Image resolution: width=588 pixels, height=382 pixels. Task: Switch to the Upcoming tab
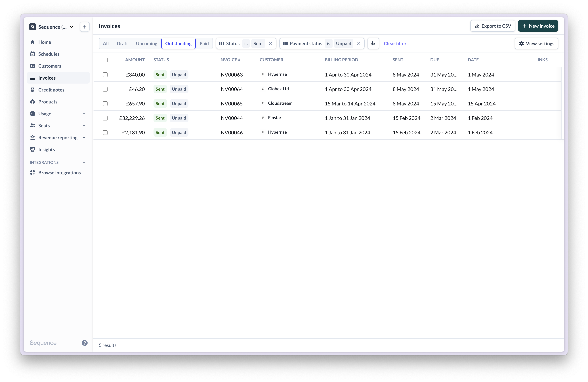click(x=146, y=43)
